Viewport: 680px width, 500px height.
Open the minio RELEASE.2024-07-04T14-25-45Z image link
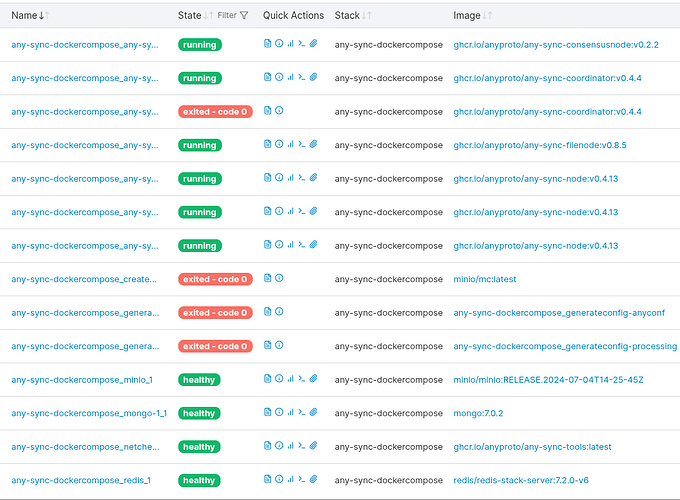click(548, 380)
